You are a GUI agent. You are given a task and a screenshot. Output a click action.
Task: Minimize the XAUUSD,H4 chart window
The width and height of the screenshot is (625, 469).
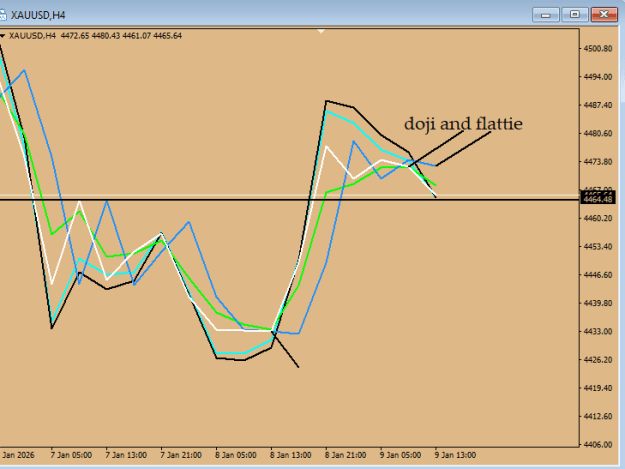click(x=545, y=15)
